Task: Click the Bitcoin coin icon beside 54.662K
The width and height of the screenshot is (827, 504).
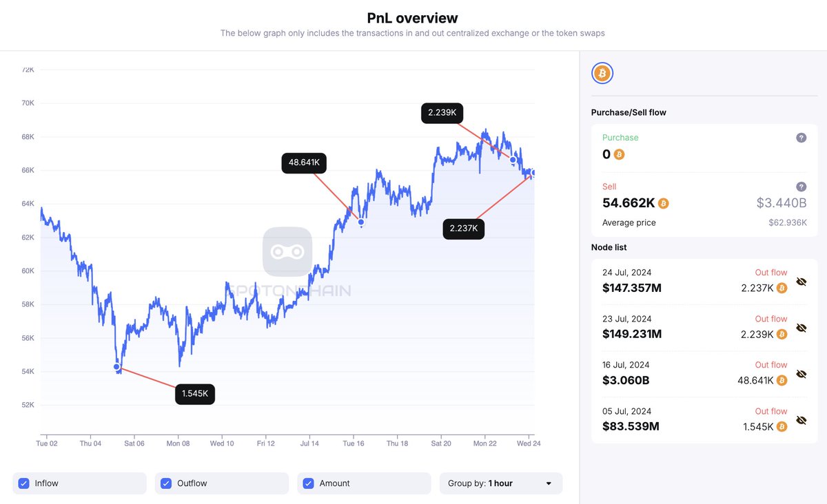Action: [664, 203]
